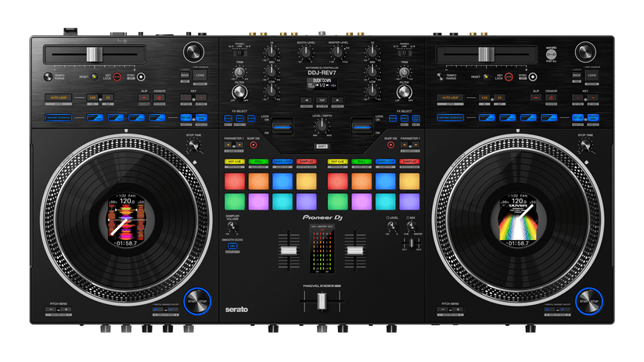
Task: Select left deck SAMPLER pad mode
Action: [x=307, y=162]
